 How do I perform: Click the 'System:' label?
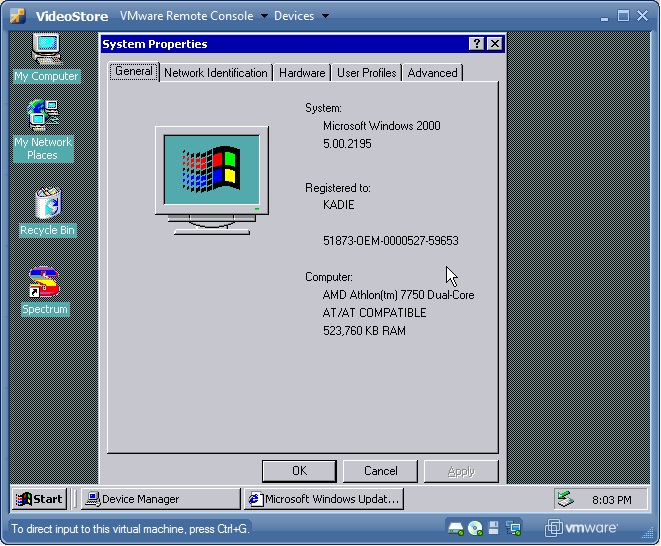323,108
